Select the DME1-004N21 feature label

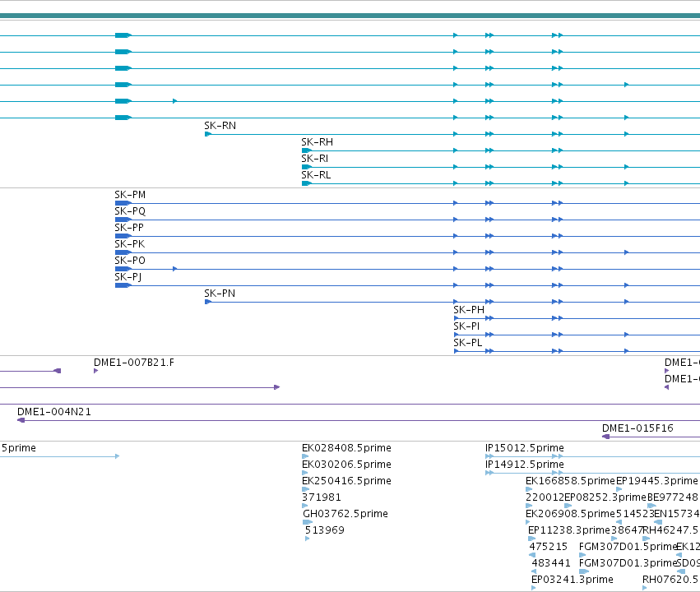pyautogui.click(x=54, y=412)
